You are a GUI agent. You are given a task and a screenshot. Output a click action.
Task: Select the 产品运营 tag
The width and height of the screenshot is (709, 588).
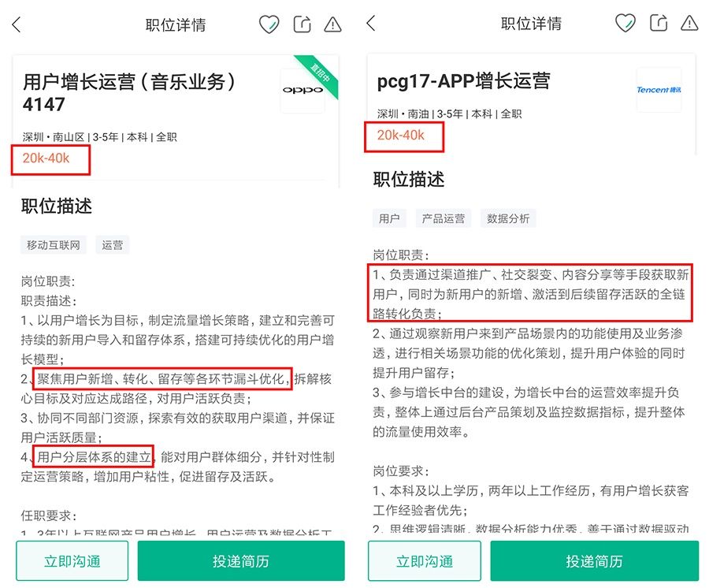pos(443,218)
